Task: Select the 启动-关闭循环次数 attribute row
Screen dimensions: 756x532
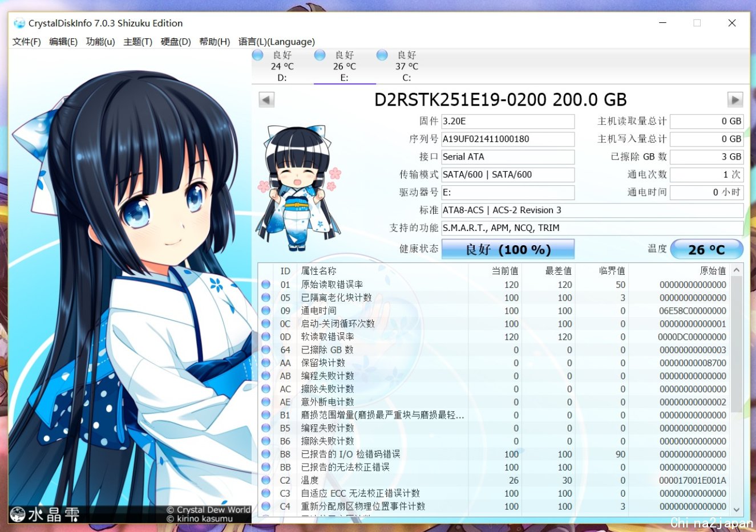Action: tap(494, 324)
